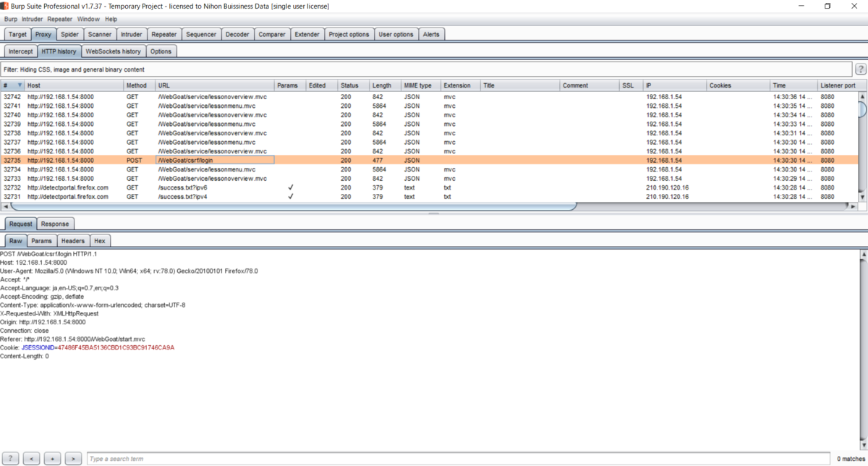868x466 pixels.
Task: Open the WebSockets history sub-tab
Action: [x=113, y=51]
